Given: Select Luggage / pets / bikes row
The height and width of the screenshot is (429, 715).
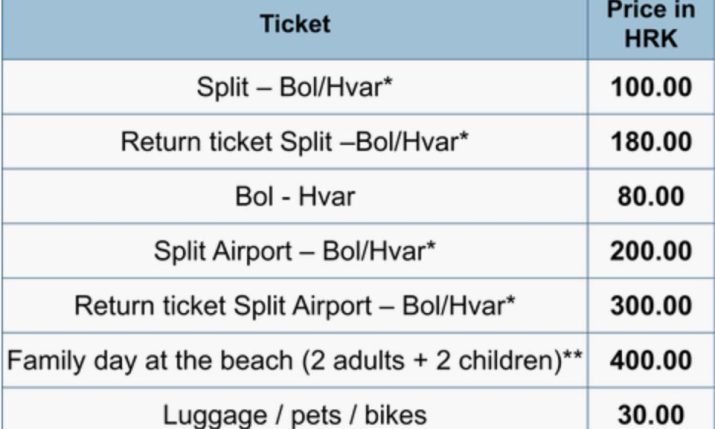Looking at the screenshot, I should [x=294, y=412].
